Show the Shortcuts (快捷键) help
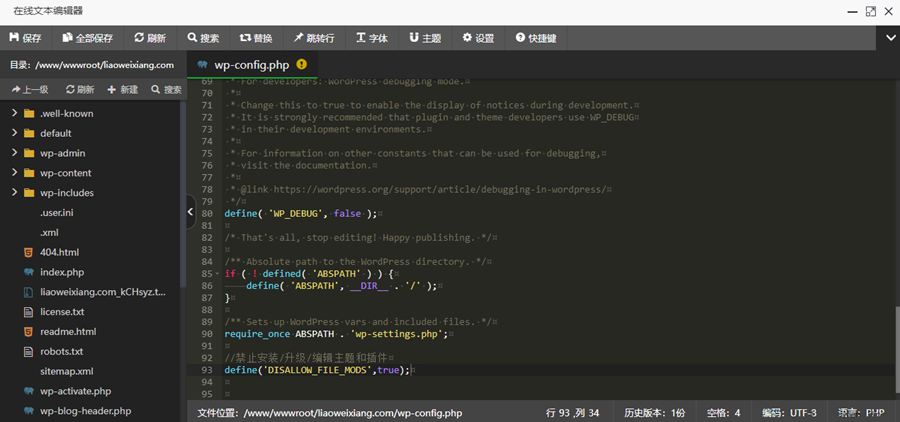900x422 pixels. pyautogui.click(x=536, y=38)
